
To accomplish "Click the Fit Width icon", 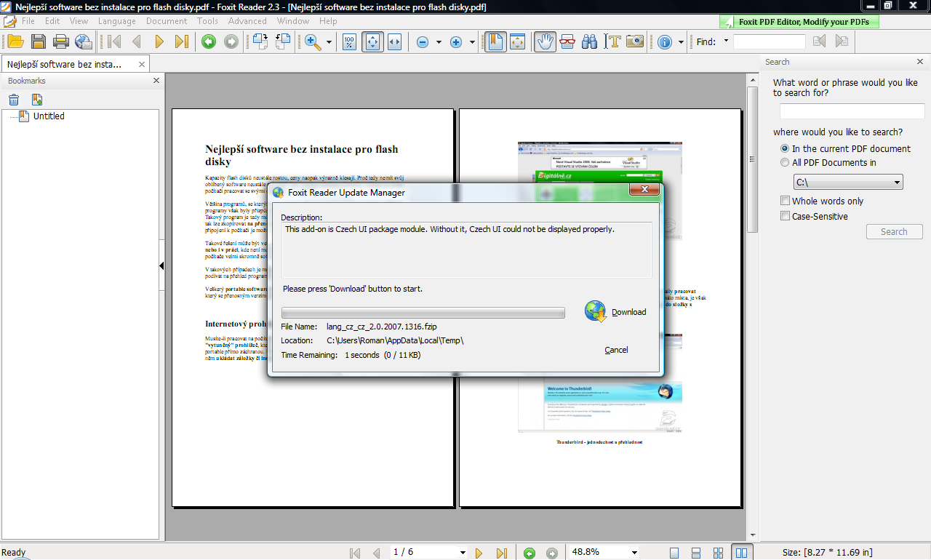I will [x=395, y=41].
